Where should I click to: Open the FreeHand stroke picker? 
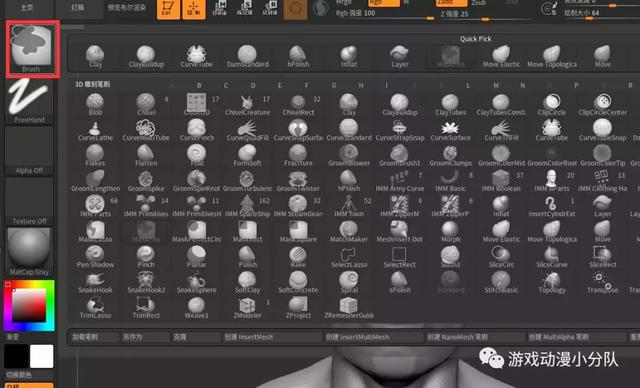pos(29,101)
